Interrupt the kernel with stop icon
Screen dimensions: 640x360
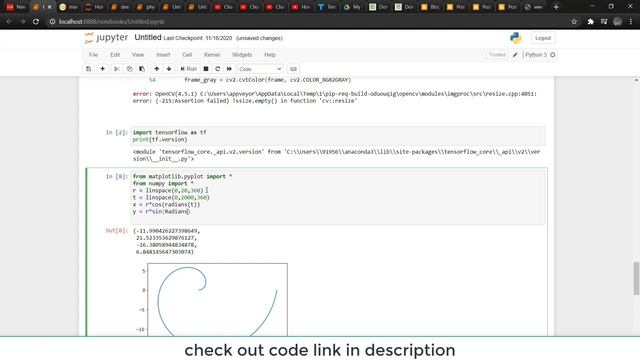(x=206, y=69)
